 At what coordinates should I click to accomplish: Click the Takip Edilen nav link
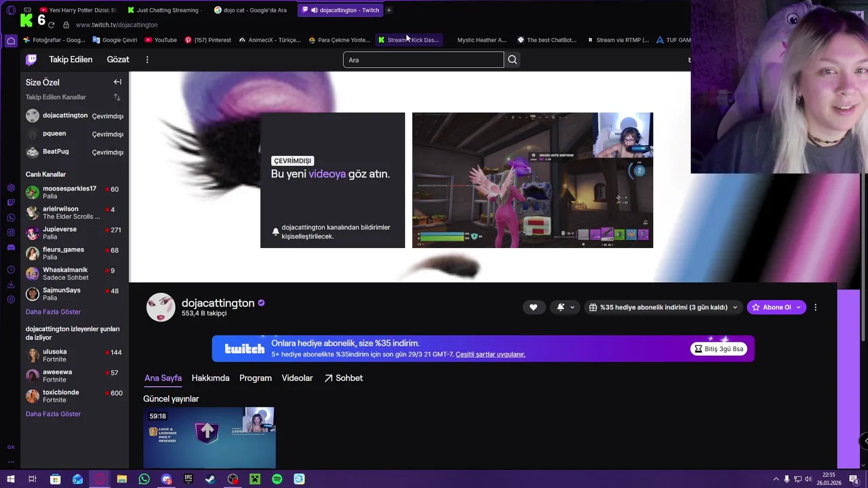pyautogui.click(x=71, y=60)
